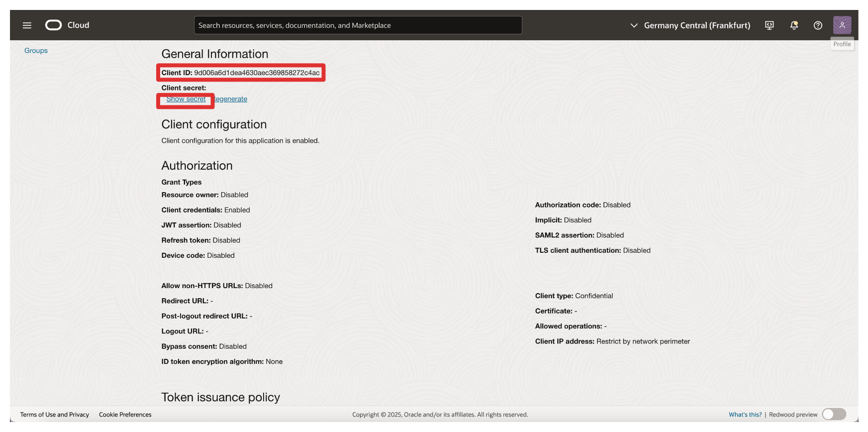Screen dimensions: 868x432
Task: Click the Show secret link
Action: click(x=186, y=99)
